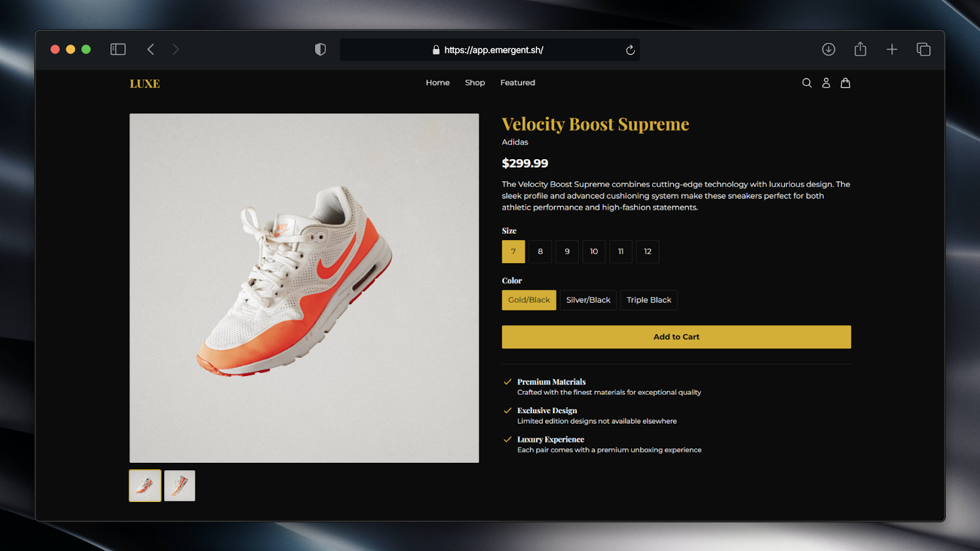Select the second sneaker thumbnail

pyautogui.click(x=179, y=485)
